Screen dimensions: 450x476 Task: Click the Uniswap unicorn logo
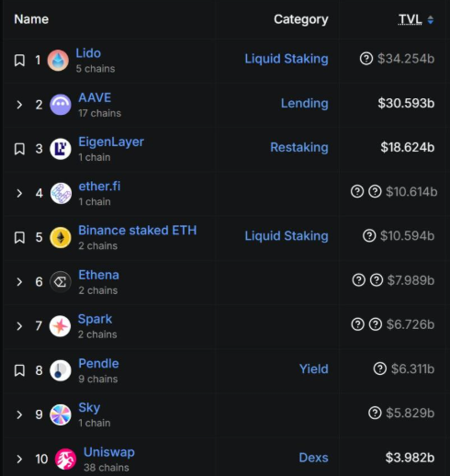tap(65, 459)
